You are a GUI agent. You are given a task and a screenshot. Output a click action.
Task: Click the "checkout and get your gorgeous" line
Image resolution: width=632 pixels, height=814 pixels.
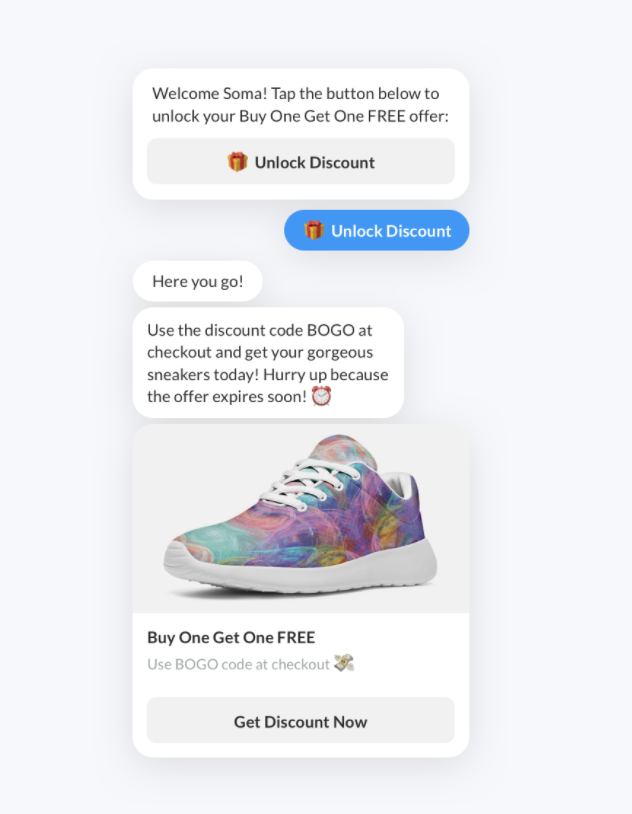coord(260,352)
